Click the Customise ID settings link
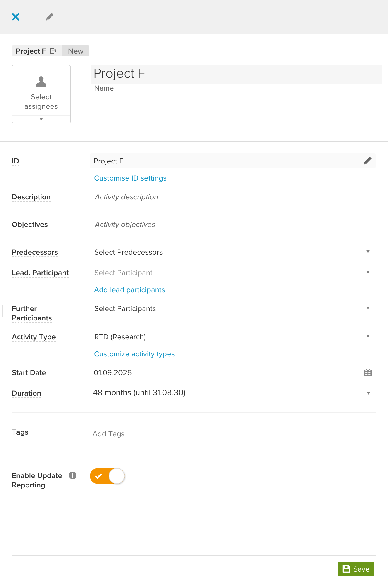The image size is (388, 588). pyautogui.click(x=130, y=178)
